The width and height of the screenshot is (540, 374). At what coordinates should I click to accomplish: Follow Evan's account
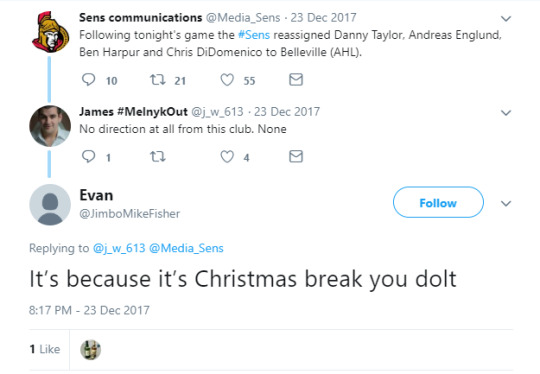[x=438, y=202]
